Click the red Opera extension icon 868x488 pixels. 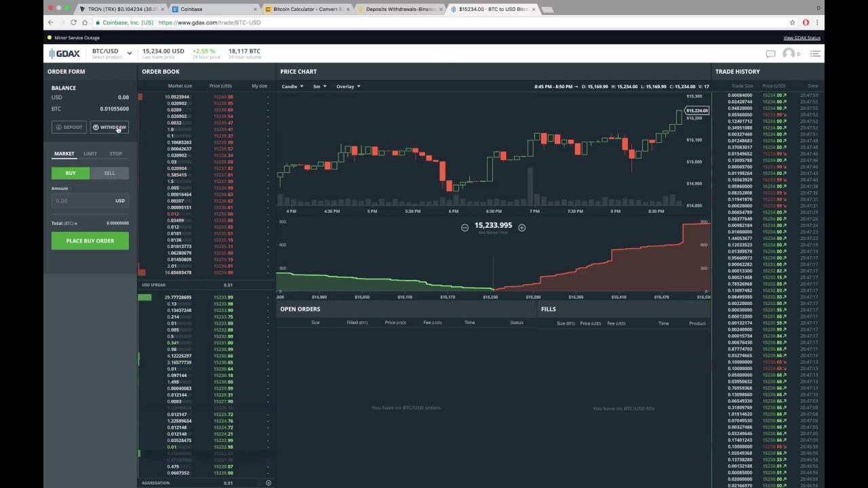pos(806,22)
